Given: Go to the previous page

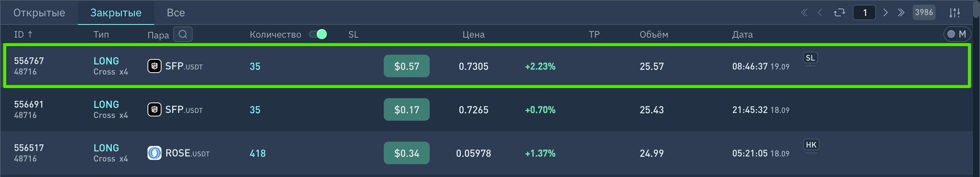Looking at the screenshot, I should pyautogui.click(x=820, y=13).
